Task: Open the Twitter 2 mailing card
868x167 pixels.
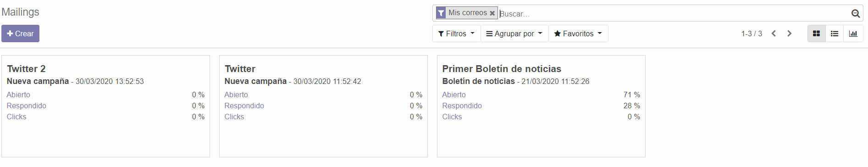Action: 105,106
